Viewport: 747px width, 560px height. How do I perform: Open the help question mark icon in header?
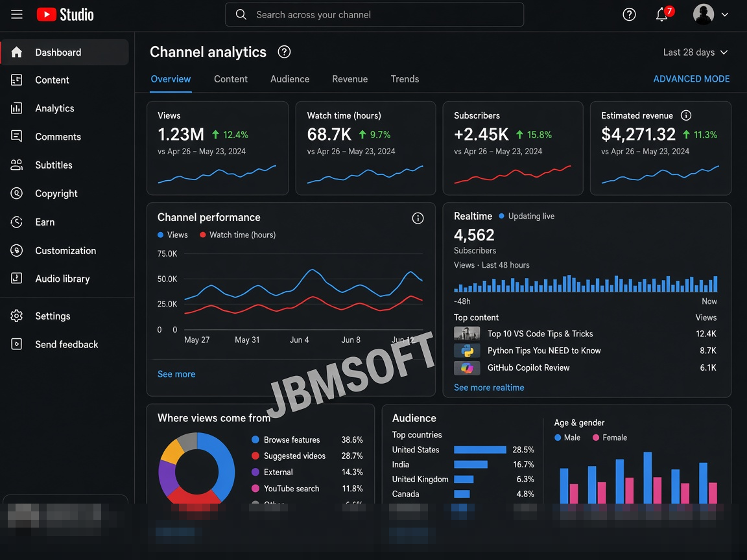tap(630, 15)
